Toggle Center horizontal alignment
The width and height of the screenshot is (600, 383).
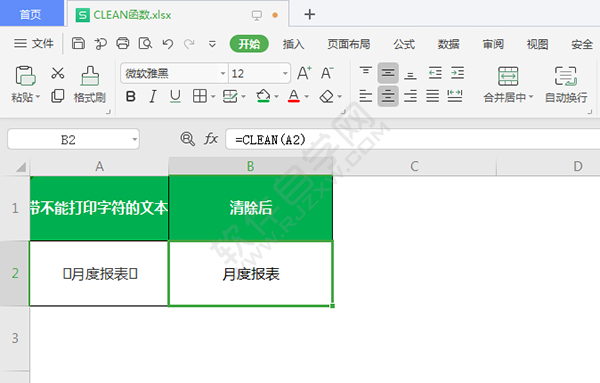(388, 96)
